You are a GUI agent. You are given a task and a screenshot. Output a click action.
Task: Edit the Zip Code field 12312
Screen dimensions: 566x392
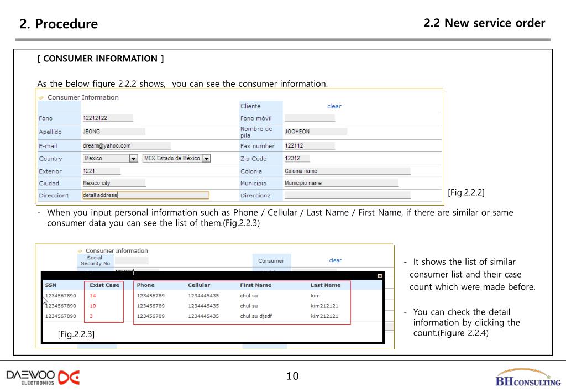297,159
